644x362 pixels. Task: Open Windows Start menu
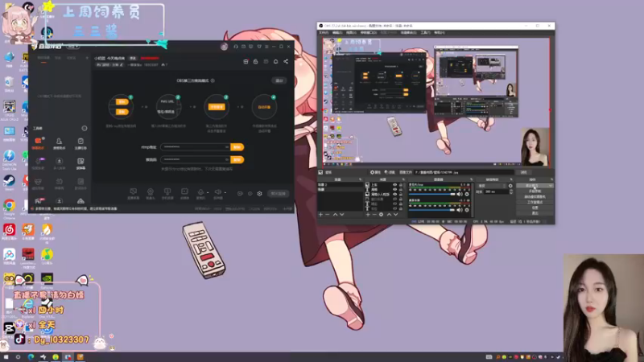click(x=6, y=357)
